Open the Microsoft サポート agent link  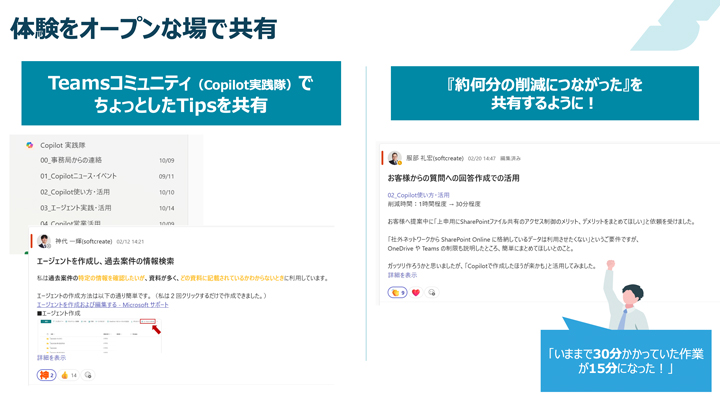click(x=102, y=304)
